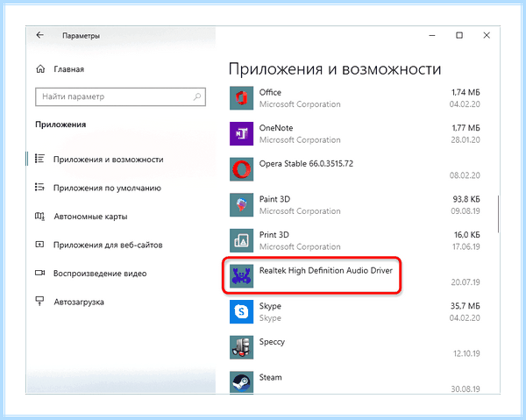Select the Steam app icon
This screenshot has height=420, width=526.
pos(241,382)
